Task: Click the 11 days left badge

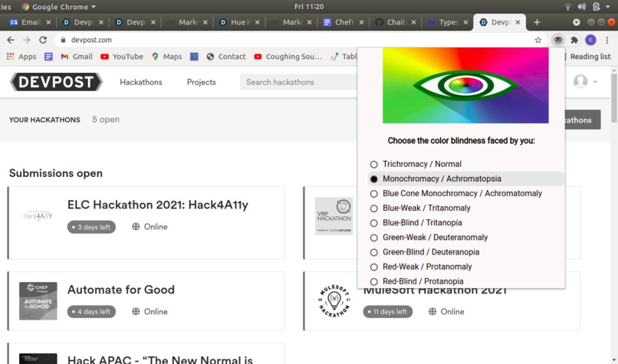Action: coord(388,312)
